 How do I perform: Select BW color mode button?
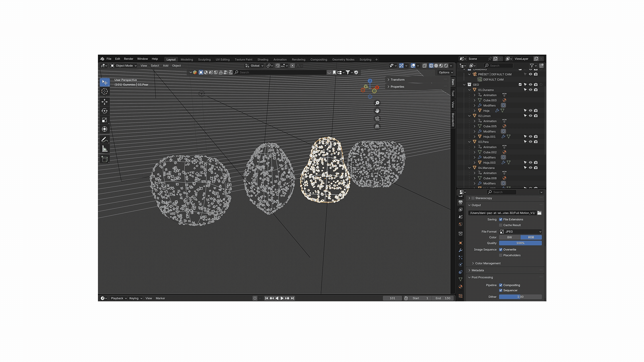point(509,237)
